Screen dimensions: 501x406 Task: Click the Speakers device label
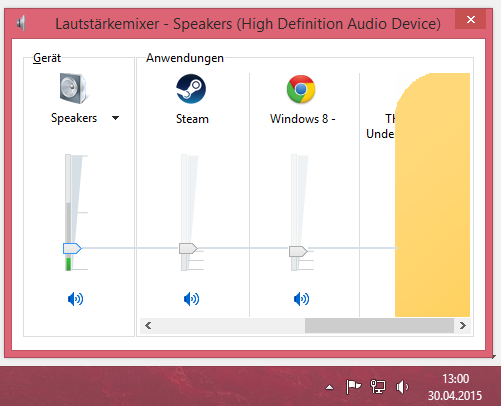tap(74, 118)
